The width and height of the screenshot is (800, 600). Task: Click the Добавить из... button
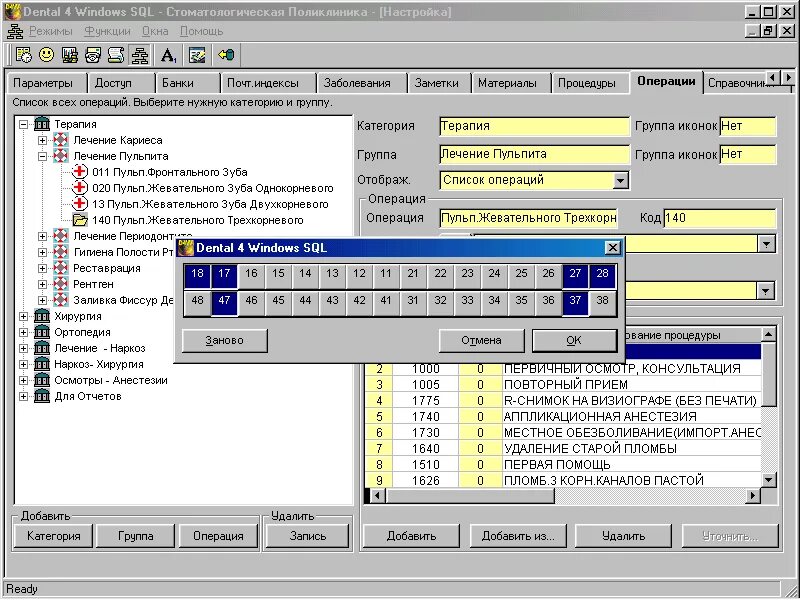(518, 536)
